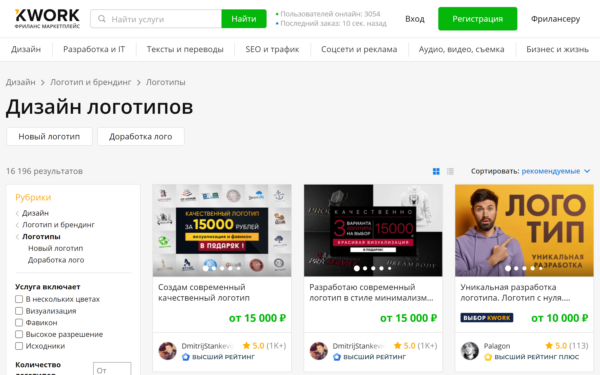Open the yellow Логотип thumbnail
The height and width of the screenshot is (375, 600).
tap(524, 230)
